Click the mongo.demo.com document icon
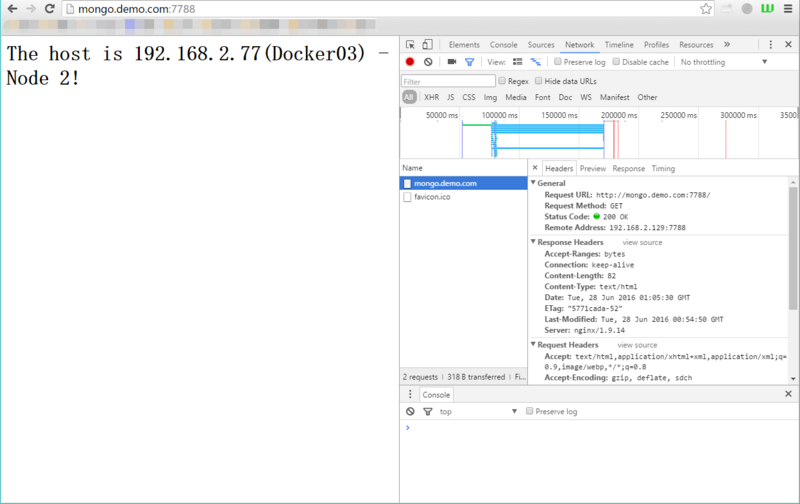This screenshot has width=800, height=504. click(x=407, y=183)
